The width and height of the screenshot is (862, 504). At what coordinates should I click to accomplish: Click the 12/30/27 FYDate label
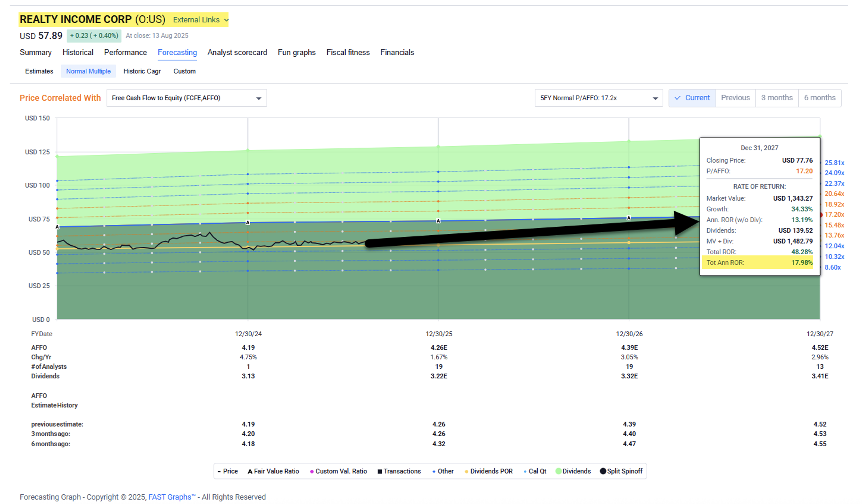[x=820, y=334]
